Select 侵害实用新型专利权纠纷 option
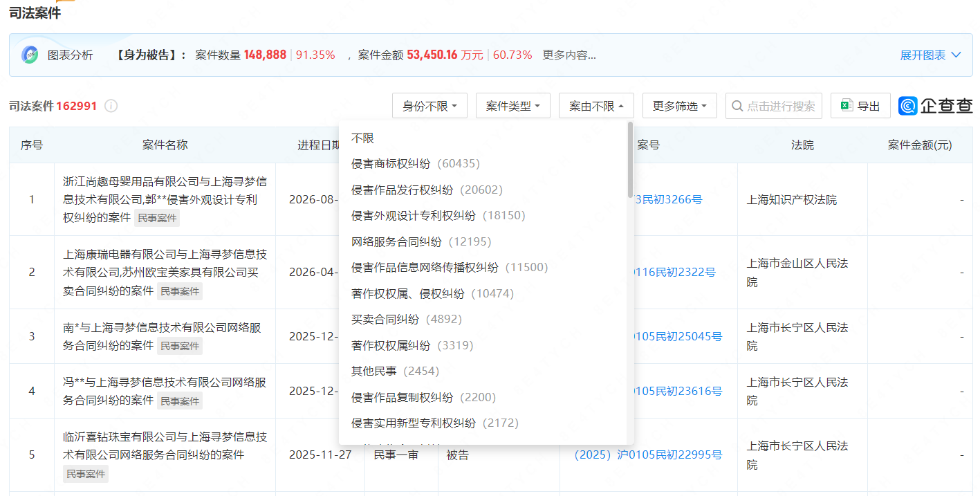 tap(434, 423)
